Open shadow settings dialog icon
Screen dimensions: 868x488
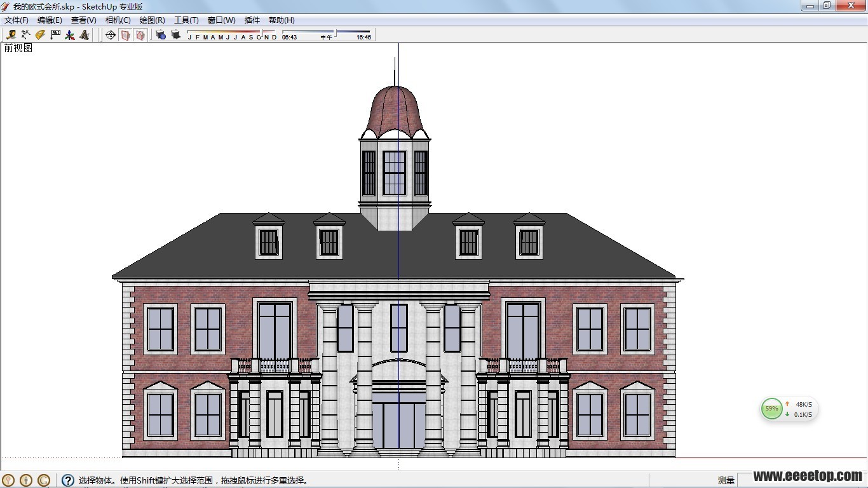[161, 35]
